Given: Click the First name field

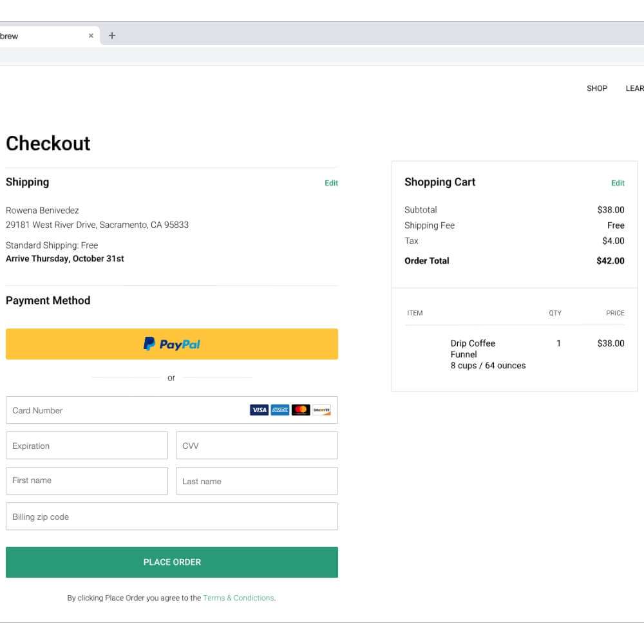Looking at the screenshot, I should pyautogui.click(x=87, y=481).
